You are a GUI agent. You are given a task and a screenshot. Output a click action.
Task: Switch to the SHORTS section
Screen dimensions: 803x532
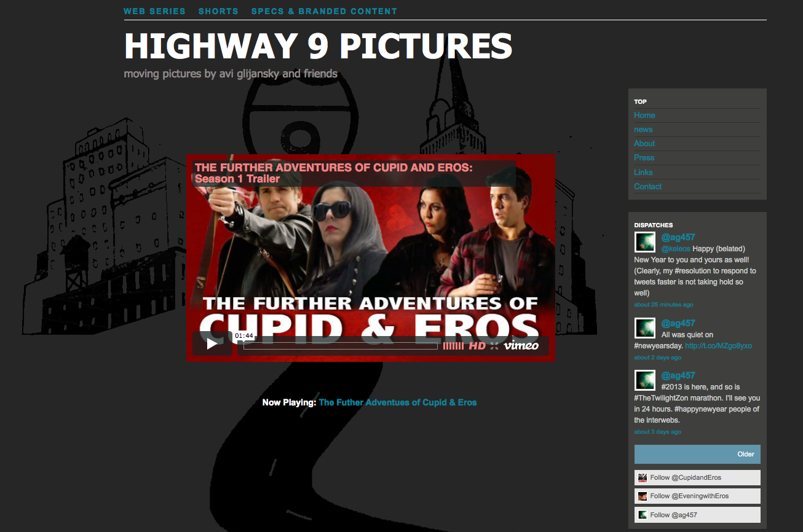[x=218, y=10]
